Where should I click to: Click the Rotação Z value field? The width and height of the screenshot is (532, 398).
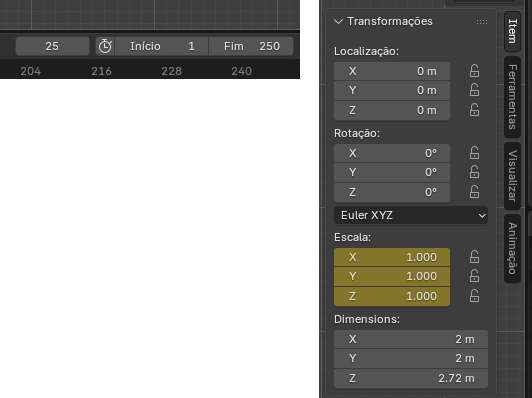point(392,192)
